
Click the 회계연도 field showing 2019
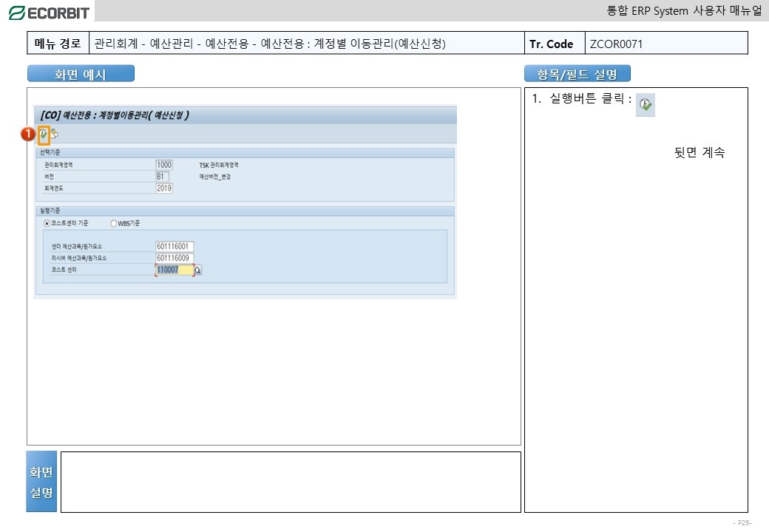point(163,188)
